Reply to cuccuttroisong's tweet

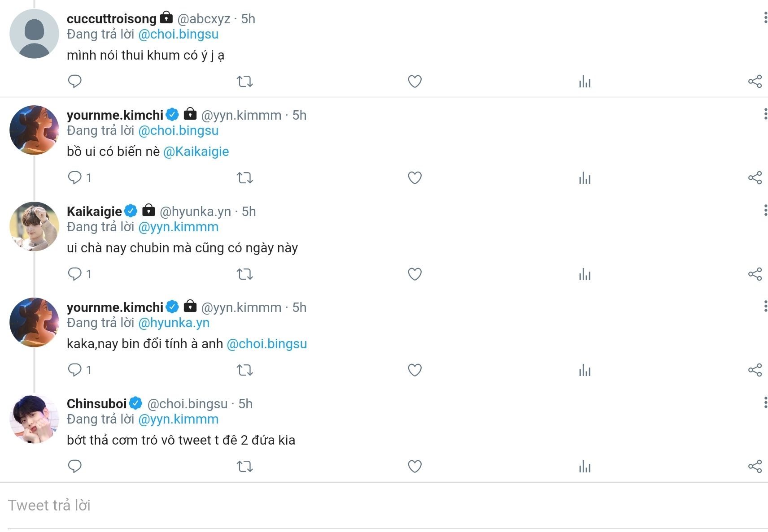[x=74, y=82]
